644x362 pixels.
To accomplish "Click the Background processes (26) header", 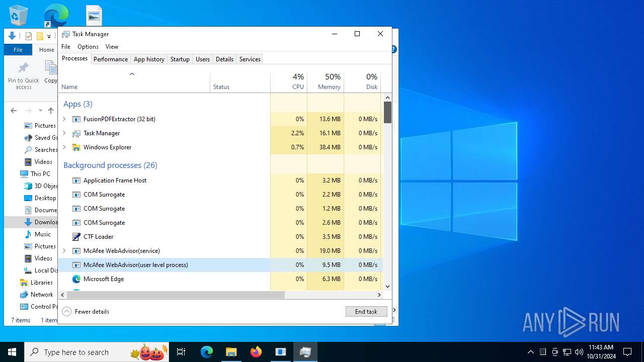I will (x=110, y=165).
